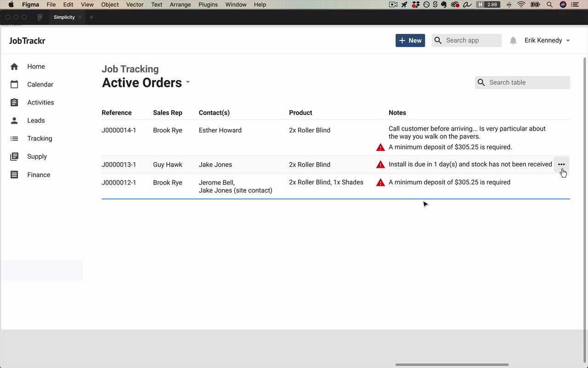This screenshot has height=368, width=588.
Task: Click the New button
Action: [x=410, y=40]
